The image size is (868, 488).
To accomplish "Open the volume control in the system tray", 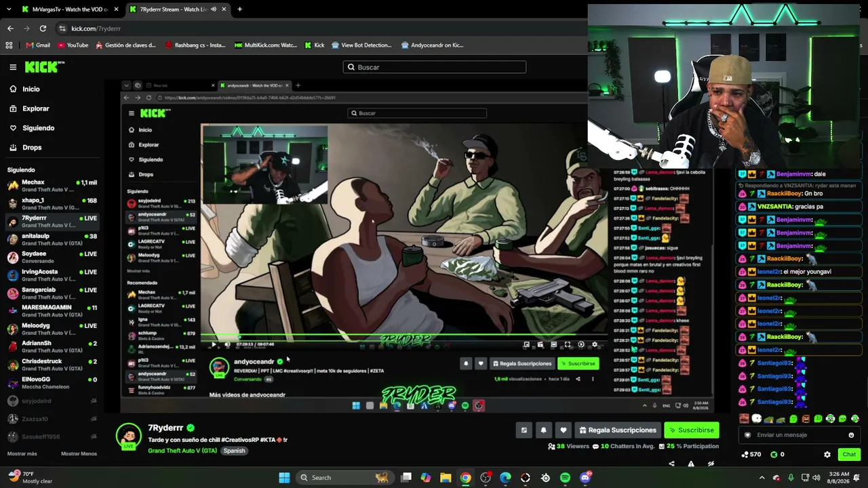I will 816,478.
